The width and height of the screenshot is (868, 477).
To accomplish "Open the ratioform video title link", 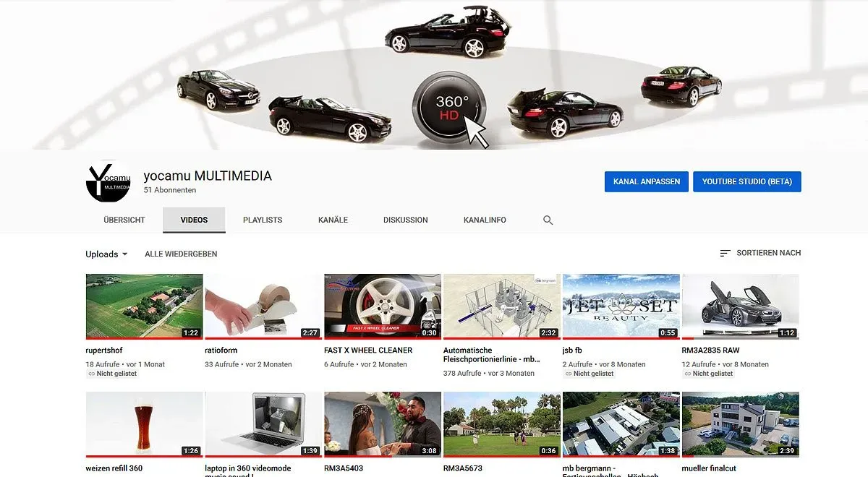I will pos(221,351).
